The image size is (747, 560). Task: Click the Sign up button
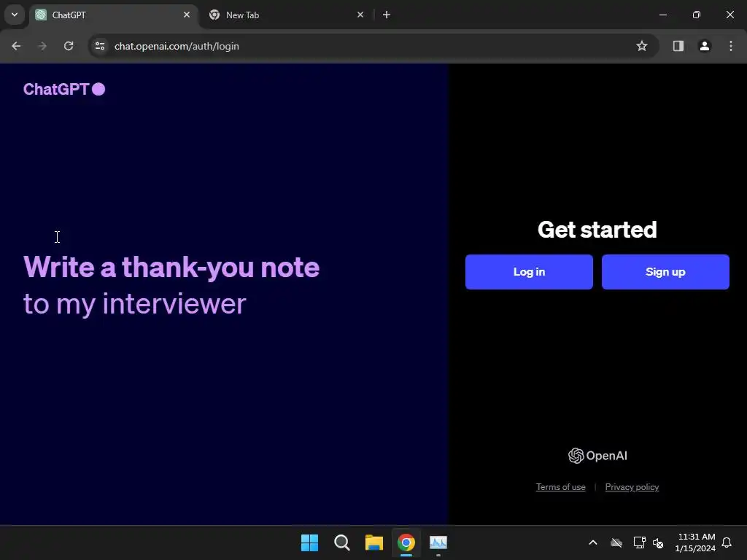coord(665,272)
